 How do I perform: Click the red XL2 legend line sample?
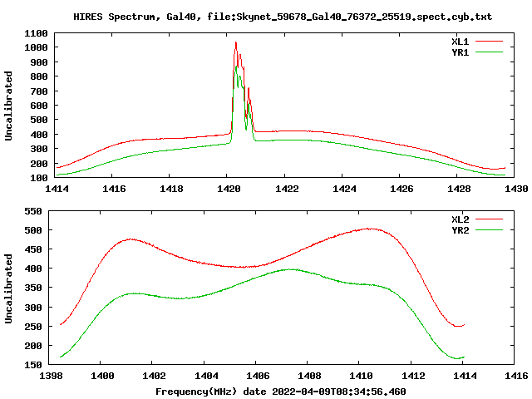(x=489, y=219)
